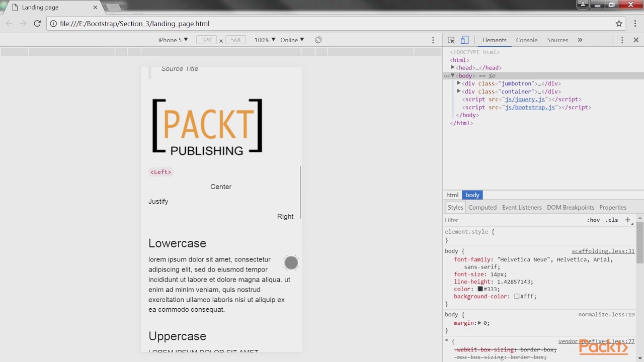The height and width of the screenshot is (362, 644).
Task: Click the #fff background color swatch
Action: tap(517, 297)
